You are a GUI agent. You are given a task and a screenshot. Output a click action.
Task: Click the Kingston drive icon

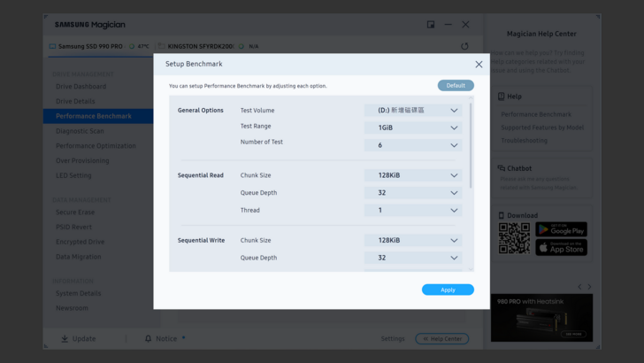point(161,46)
